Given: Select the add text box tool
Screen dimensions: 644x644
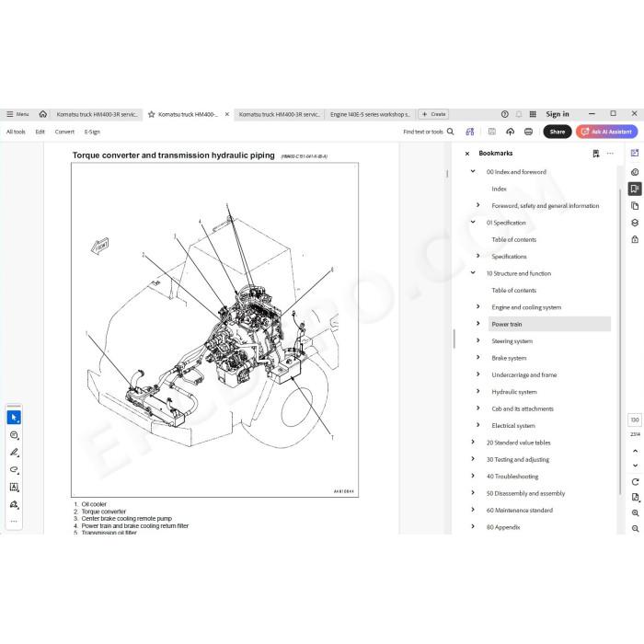Looking at the screenshot, I should click(14, 487).
